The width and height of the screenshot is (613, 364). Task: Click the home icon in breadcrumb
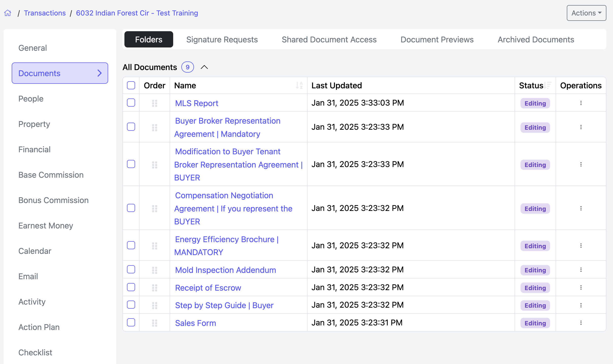pos(8,13)
